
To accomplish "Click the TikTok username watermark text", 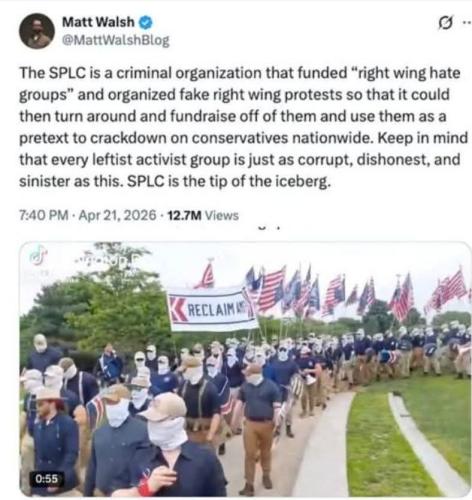I will (x=105, y=261).
